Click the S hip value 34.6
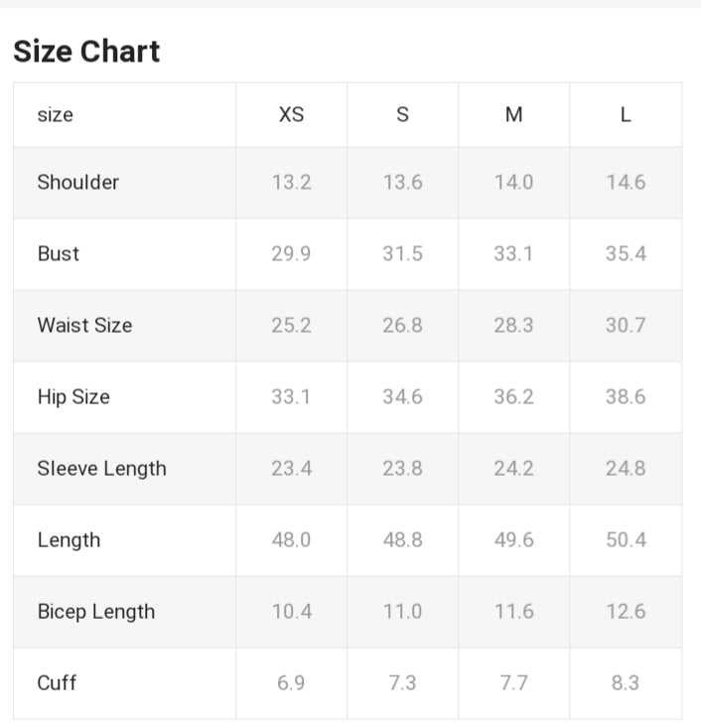Image resolution: width=701 pixels, height=728 pixels. 402,397
